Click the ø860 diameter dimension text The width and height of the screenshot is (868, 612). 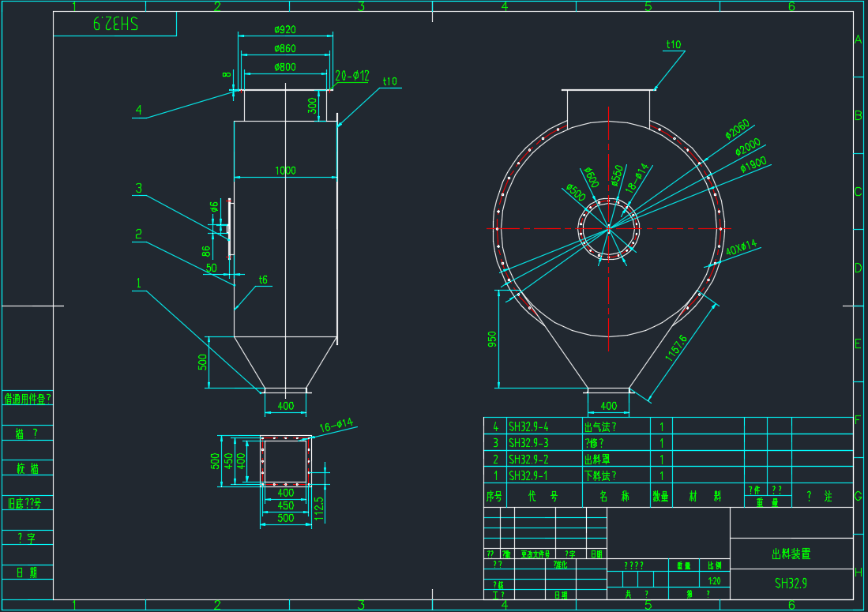(x=285, y=48)
